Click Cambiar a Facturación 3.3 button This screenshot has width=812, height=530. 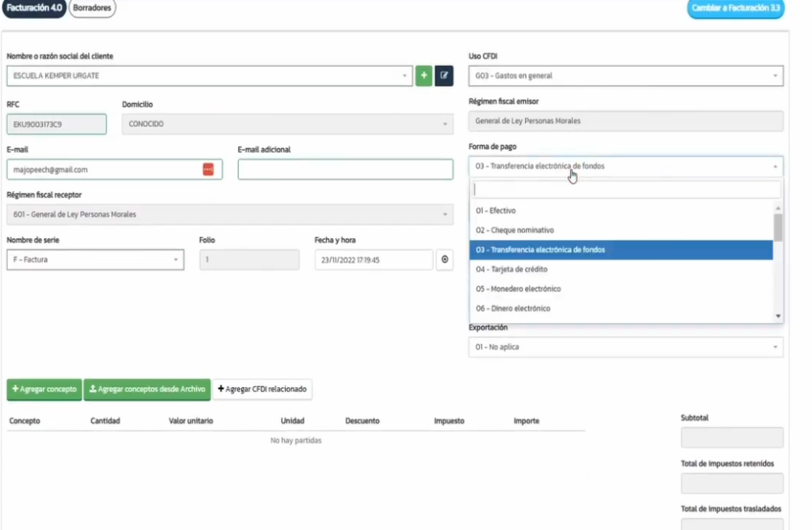click(x=735, y=9)
